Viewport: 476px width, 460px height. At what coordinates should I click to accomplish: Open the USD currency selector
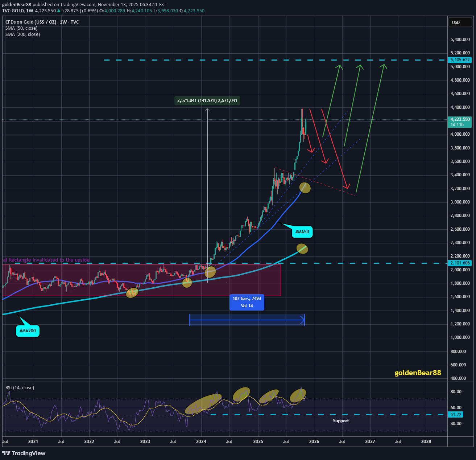460,22
